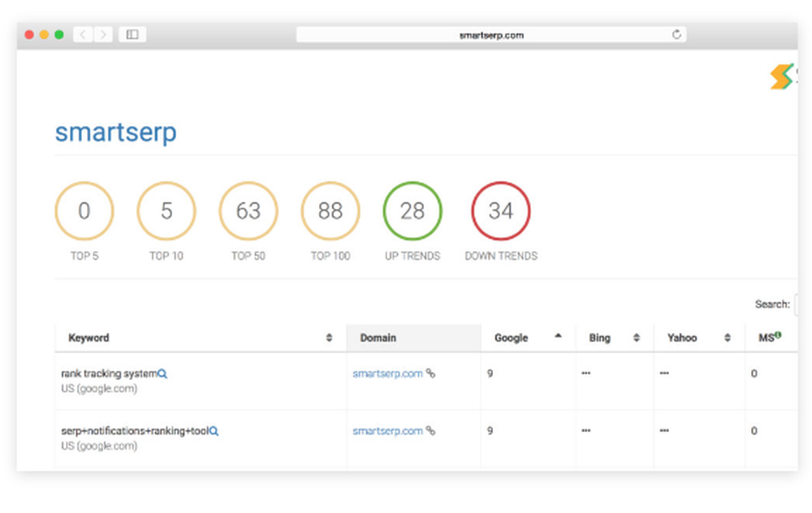Open smartserp.com link in serp+notifications row
Image resolution: width=812 pixels, height=513 pixels.
click(x=387, y=431)
